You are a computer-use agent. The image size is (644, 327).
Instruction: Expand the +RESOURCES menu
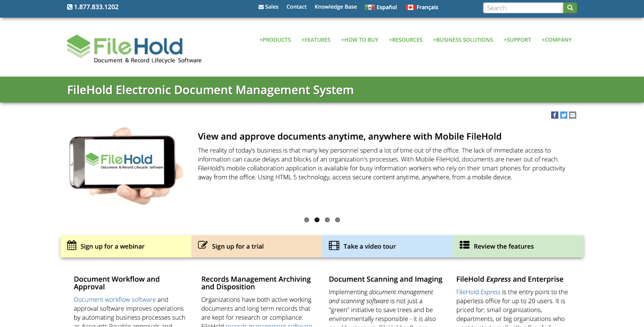[x=406, y=40]
